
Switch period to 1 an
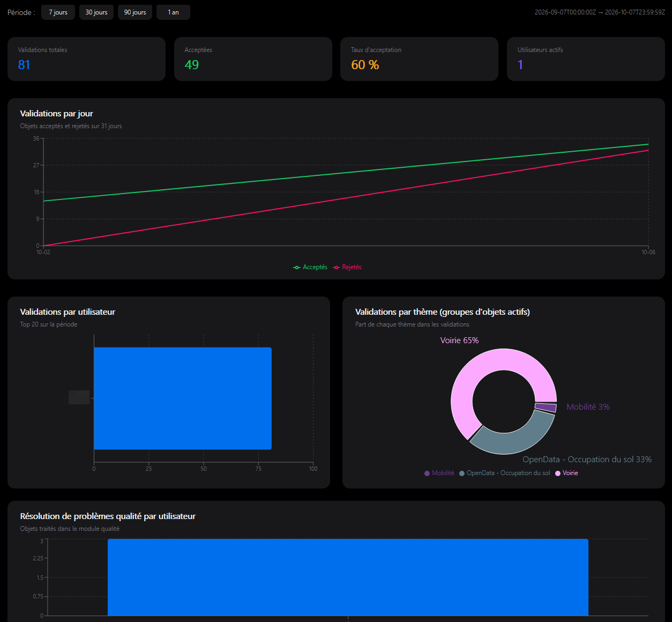click(173, 12)
